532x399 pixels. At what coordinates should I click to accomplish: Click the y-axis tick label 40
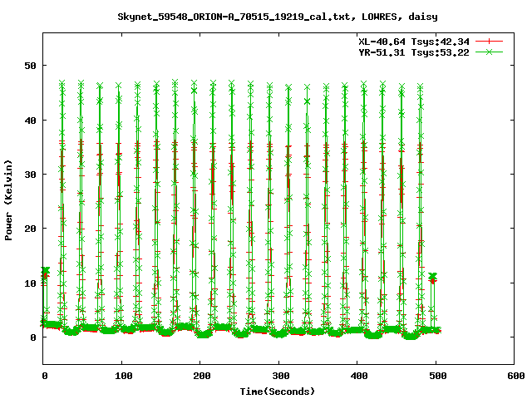point(30,120)
